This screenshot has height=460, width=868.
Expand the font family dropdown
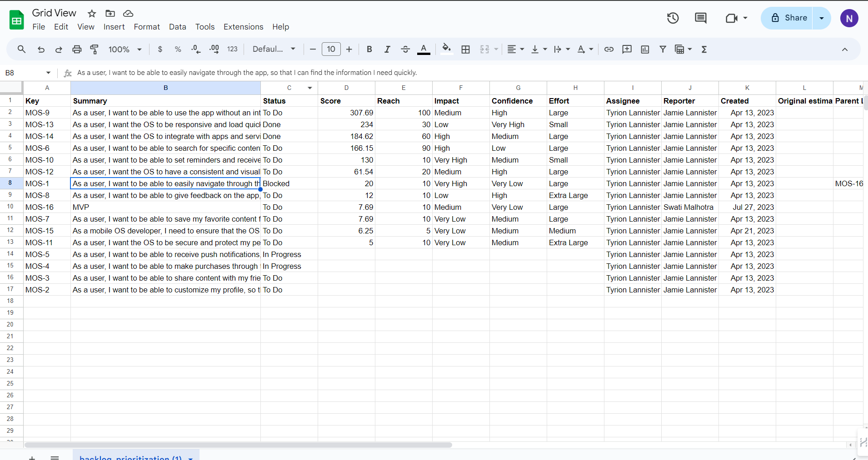274,49
